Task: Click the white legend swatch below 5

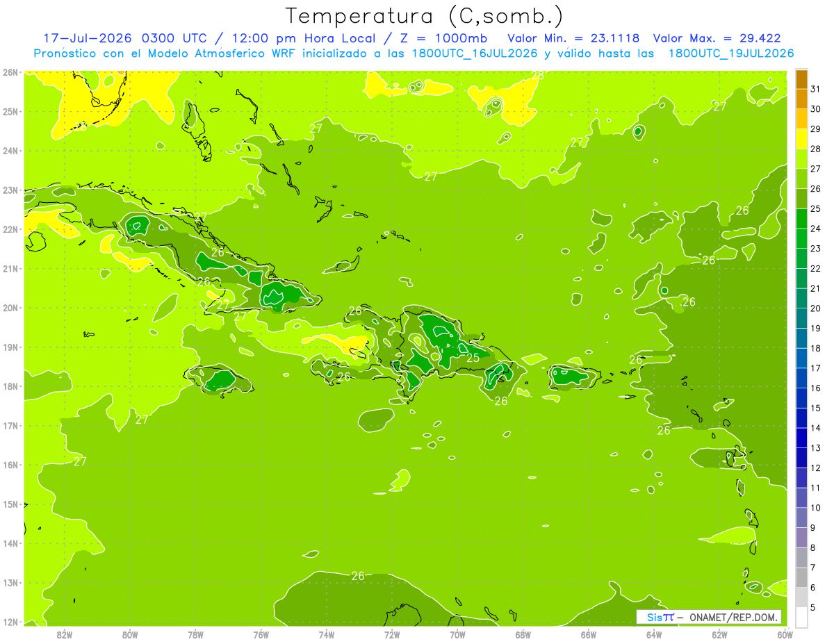Action: point(801,617)
